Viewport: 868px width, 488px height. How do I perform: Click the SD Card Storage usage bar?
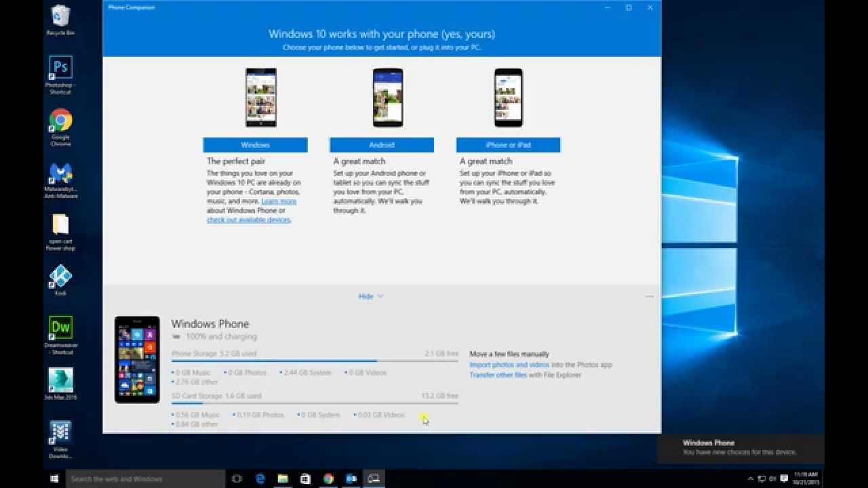[x=315, y=403]
